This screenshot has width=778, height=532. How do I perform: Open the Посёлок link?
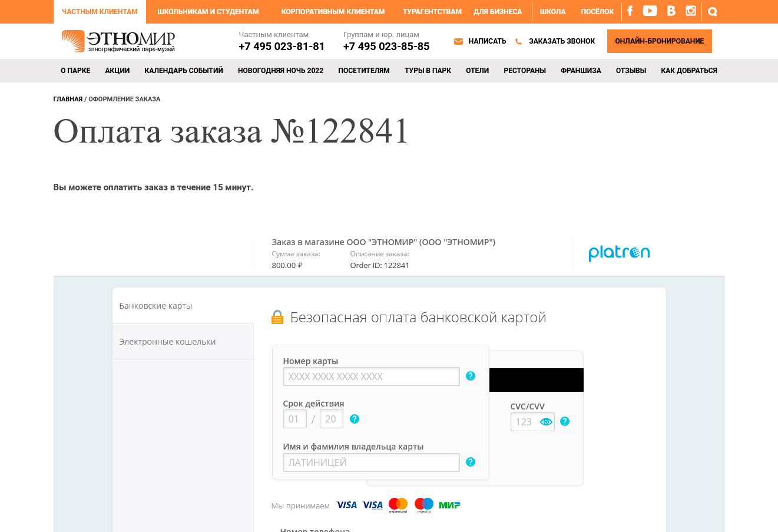(597, 12)
